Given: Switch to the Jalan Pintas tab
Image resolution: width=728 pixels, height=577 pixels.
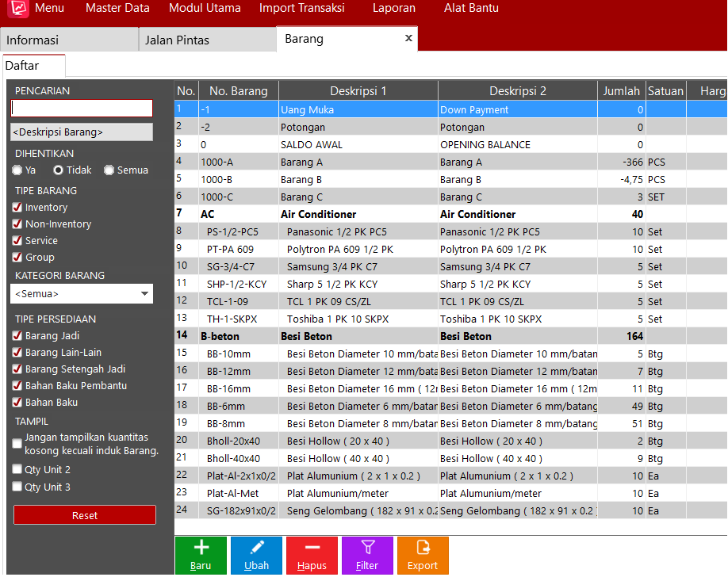Looking at the screenshot, I should [x=208, y=40].
